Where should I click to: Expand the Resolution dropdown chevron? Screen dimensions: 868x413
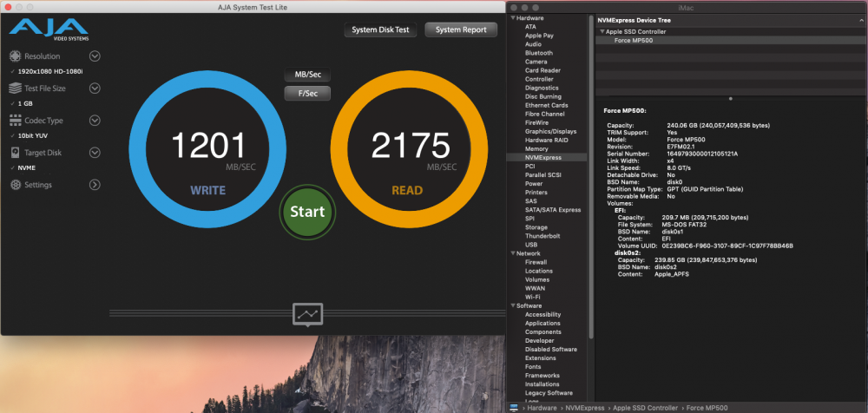coord(95,56)
